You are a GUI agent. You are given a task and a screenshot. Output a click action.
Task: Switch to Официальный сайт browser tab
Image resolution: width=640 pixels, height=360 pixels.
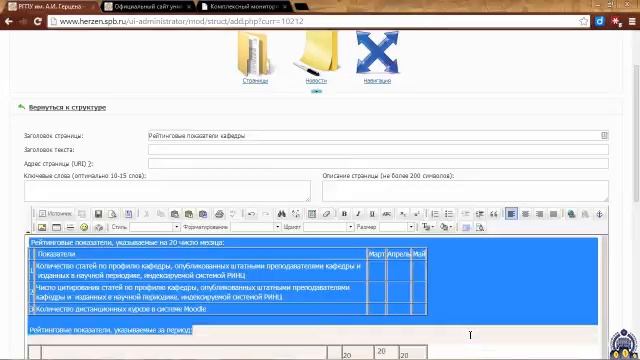[x=148, y=7]
